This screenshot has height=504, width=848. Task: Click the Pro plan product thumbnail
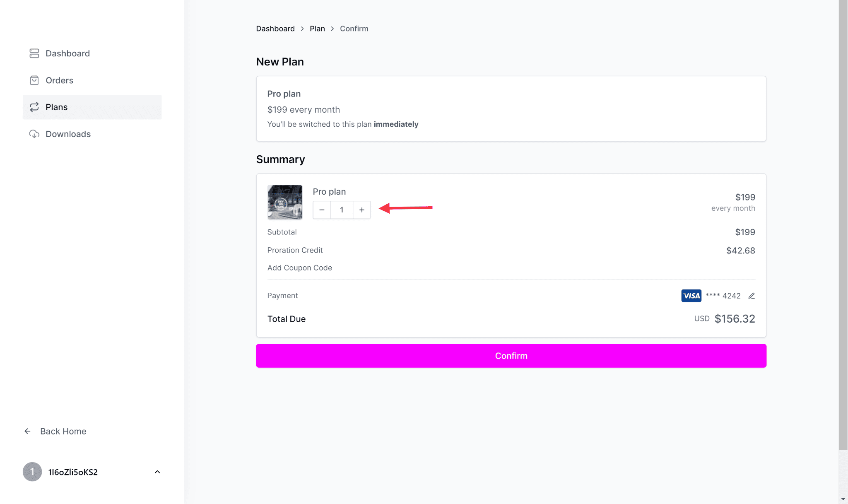click(285, 202)
